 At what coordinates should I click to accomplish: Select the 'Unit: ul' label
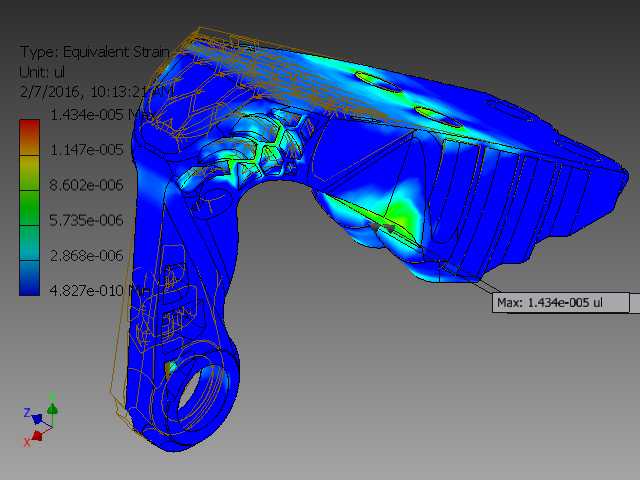(42, 72)
